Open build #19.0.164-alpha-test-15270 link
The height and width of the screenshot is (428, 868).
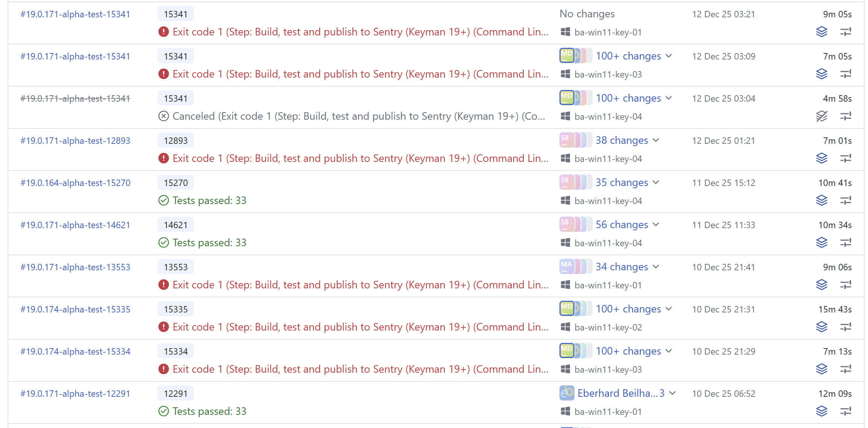click(x=75, y=183)
